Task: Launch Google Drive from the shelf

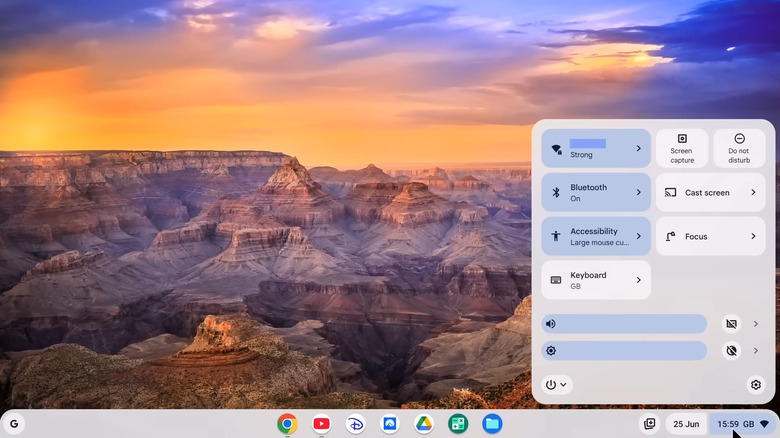Action: [423, 424]
